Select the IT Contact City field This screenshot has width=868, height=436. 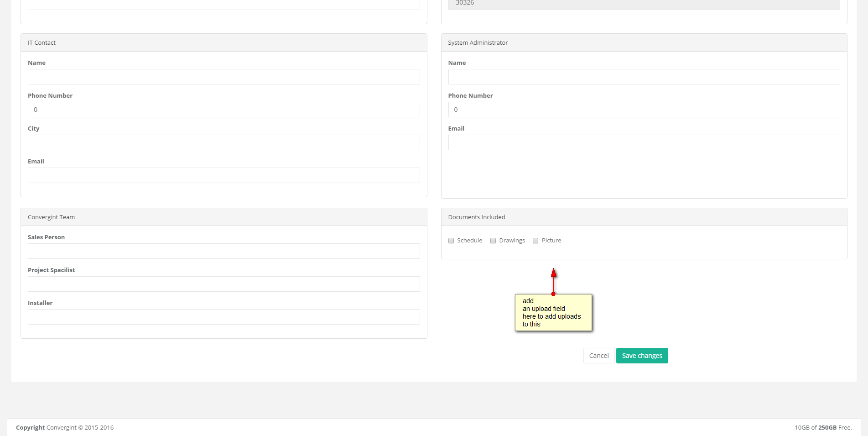(223, 142)
